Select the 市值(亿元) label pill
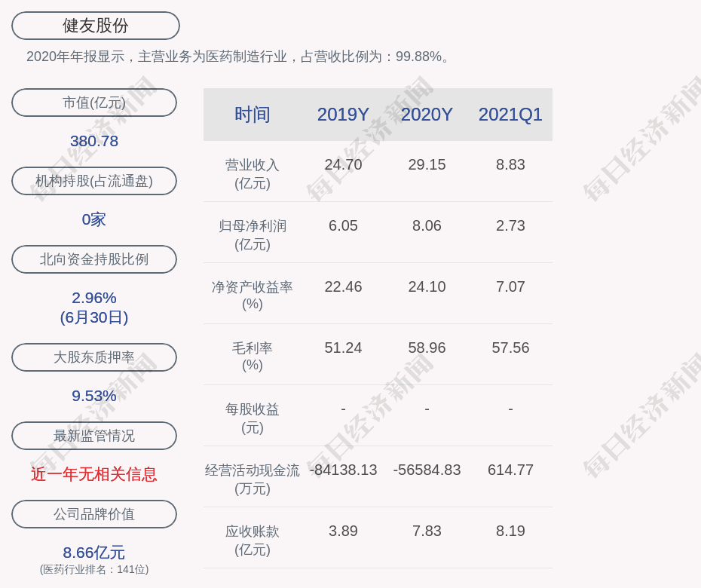This screenshot has width=701, height=588. [94, 103]
